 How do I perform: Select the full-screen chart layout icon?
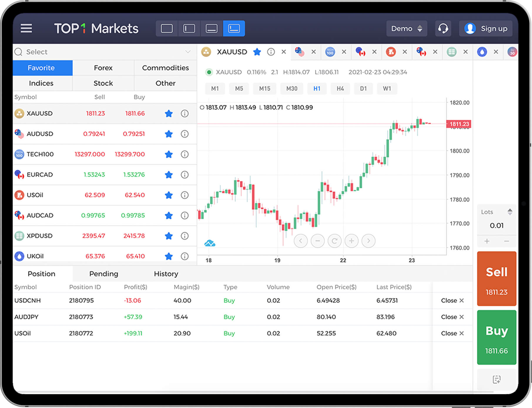167,28
